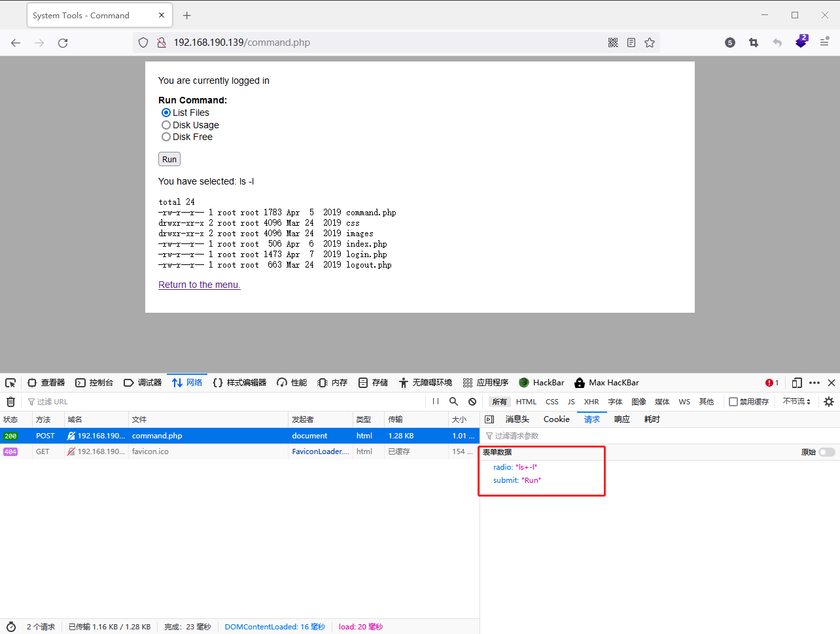
Task: Open the screenshot crop tool icon
Action: point(754,43)
